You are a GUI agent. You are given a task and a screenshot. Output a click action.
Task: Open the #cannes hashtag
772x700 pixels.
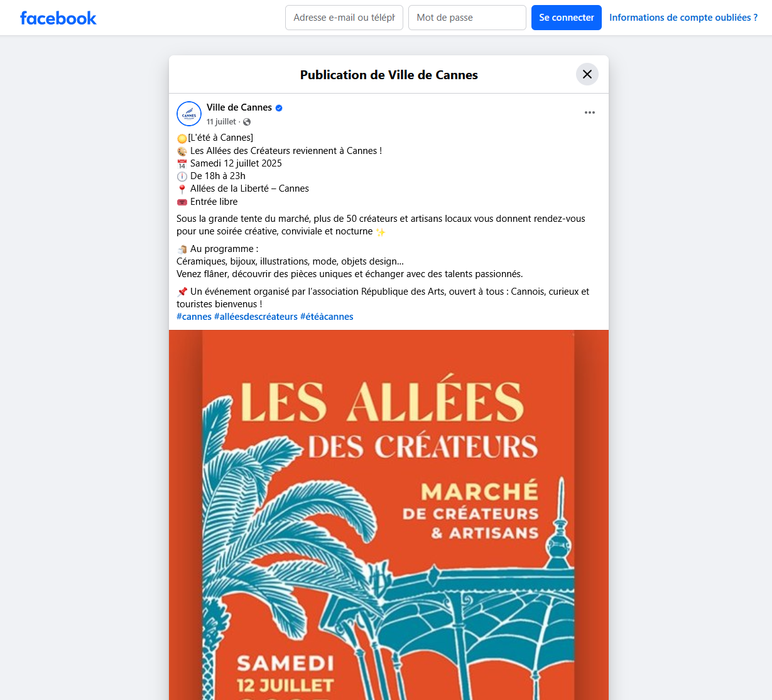coord(194,317)
